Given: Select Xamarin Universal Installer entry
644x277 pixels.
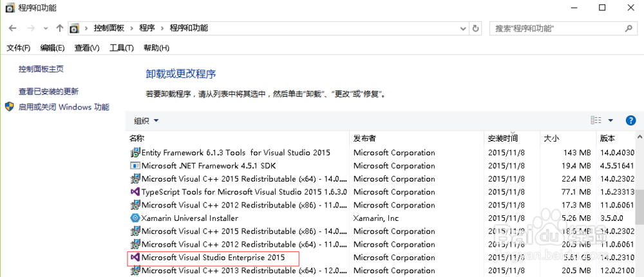Looking at the screenshot, I should point(190,218).
